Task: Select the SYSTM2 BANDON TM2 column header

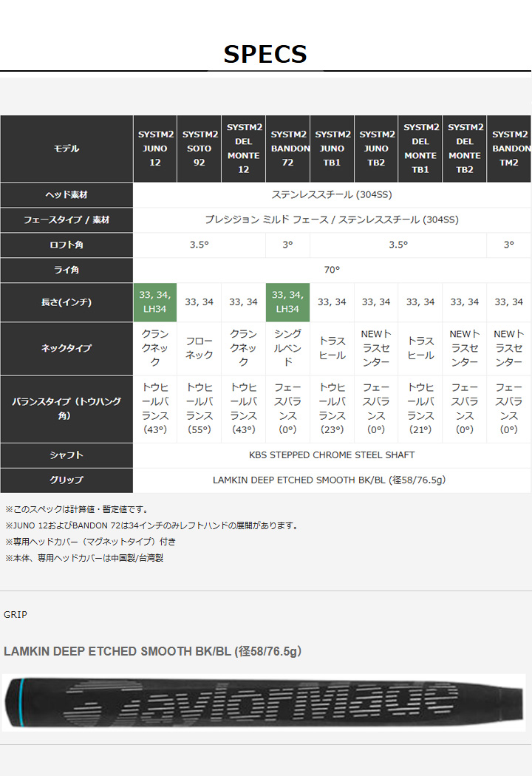Action: [x=509, y=149]
